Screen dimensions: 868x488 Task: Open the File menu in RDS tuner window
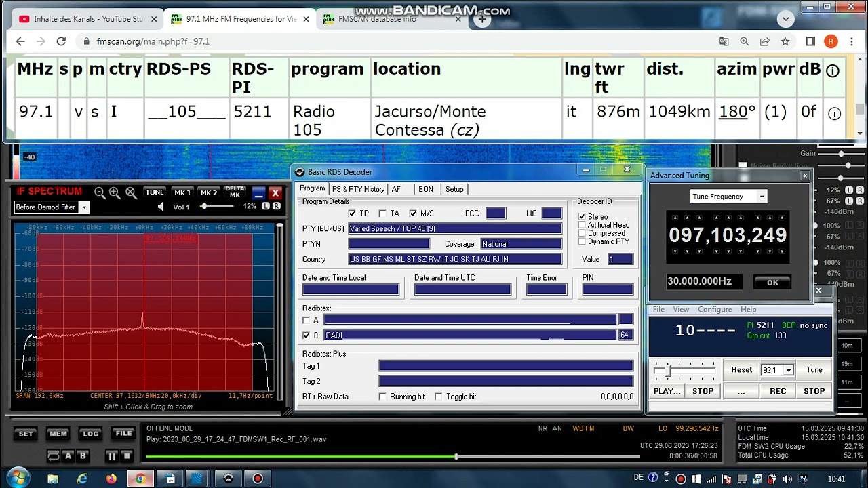pyautogui.click(x=658, y=310)
